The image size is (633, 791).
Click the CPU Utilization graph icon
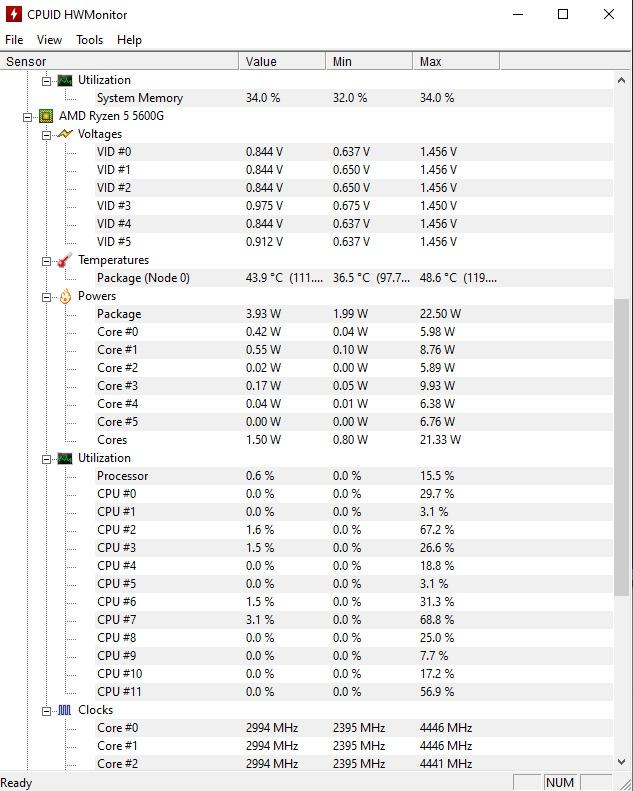[65, 458]
